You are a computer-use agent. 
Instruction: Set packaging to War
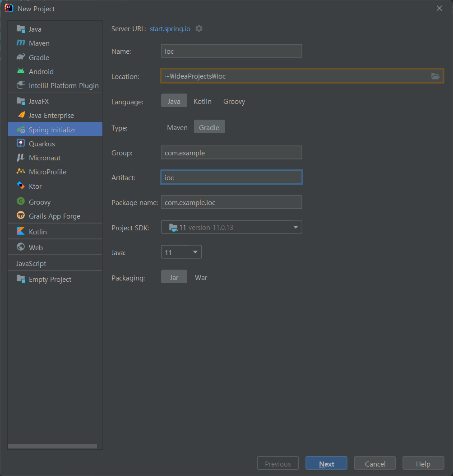(x=201, y=277)
